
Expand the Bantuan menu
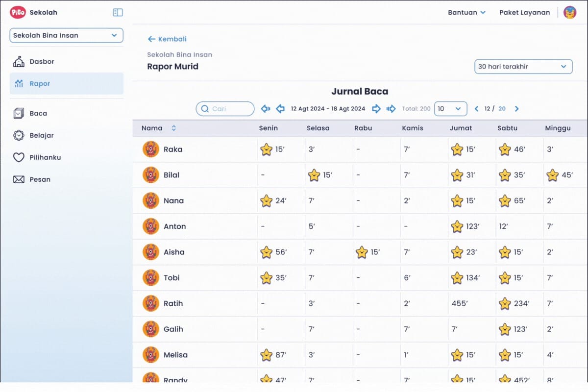point(466,12)
